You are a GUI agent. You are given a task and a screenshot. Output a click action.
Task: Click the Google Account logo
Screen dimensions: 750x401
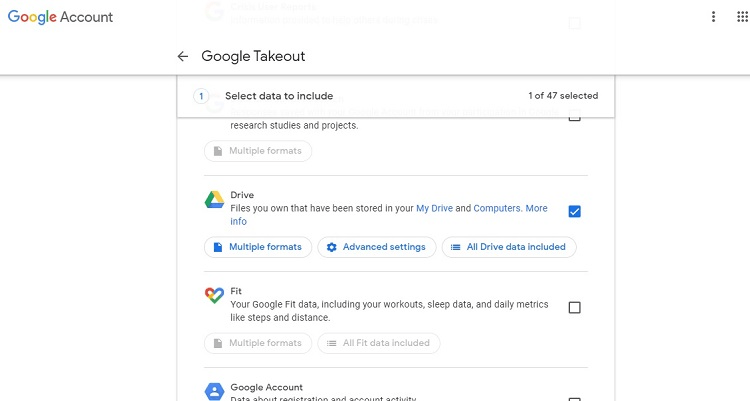tap(60, 17)
